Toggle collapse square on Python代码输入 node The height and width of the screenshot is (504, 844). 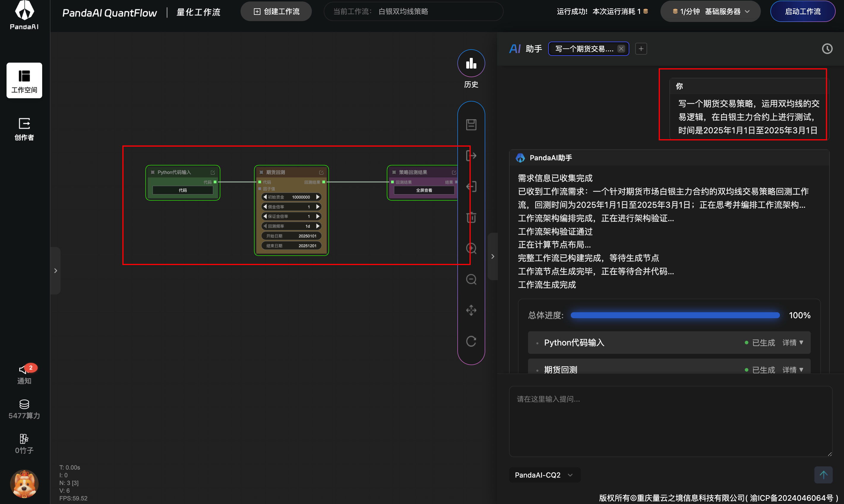click(153, 172)
